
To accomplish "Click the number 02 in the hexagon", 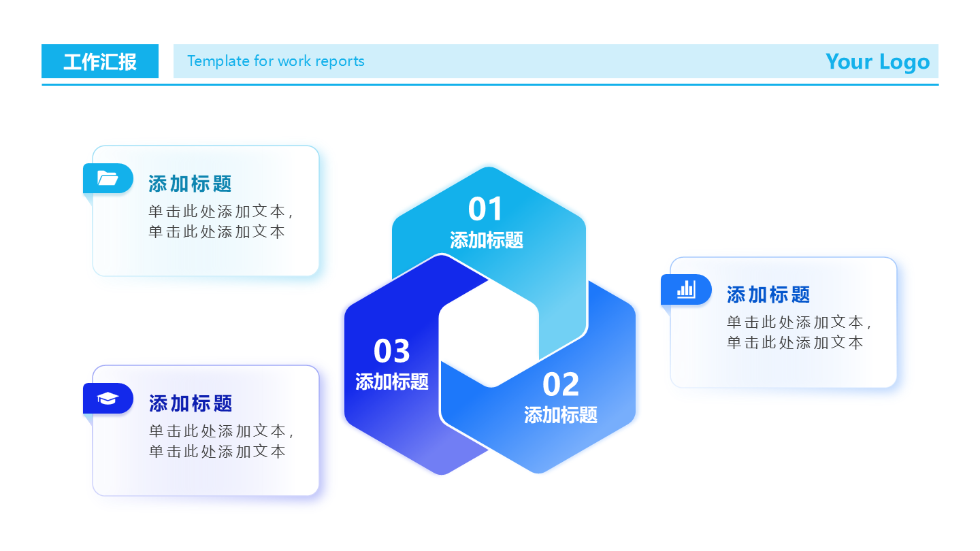I will pos(561,385).
